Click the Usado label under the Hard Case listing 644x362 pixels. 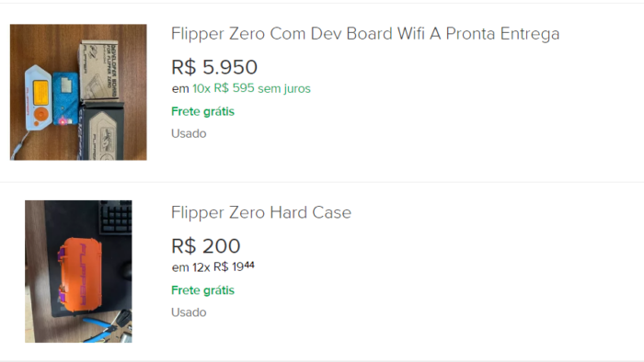pos(189,312)
